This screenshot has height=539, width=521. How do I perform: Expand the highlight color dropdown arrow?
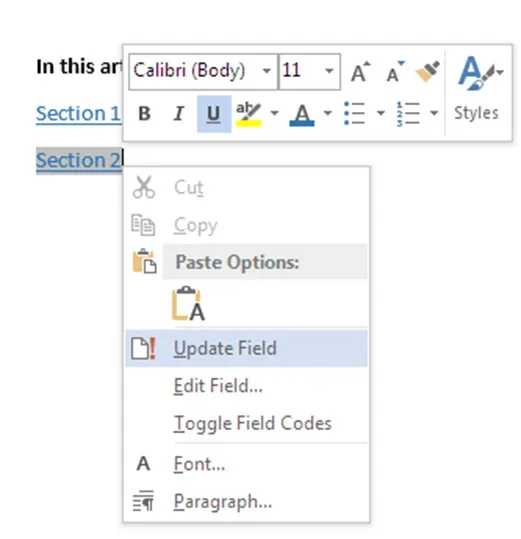274,113
